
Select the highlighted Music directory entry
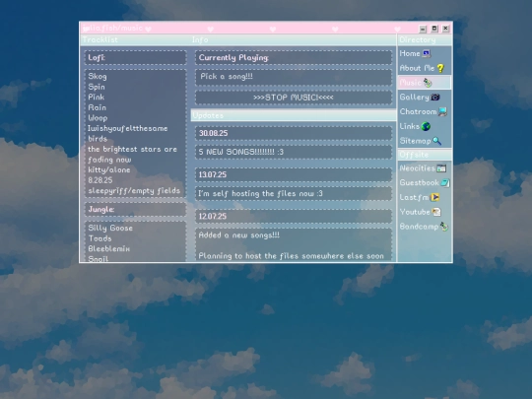pyautogui.click(x=424, y=83)
